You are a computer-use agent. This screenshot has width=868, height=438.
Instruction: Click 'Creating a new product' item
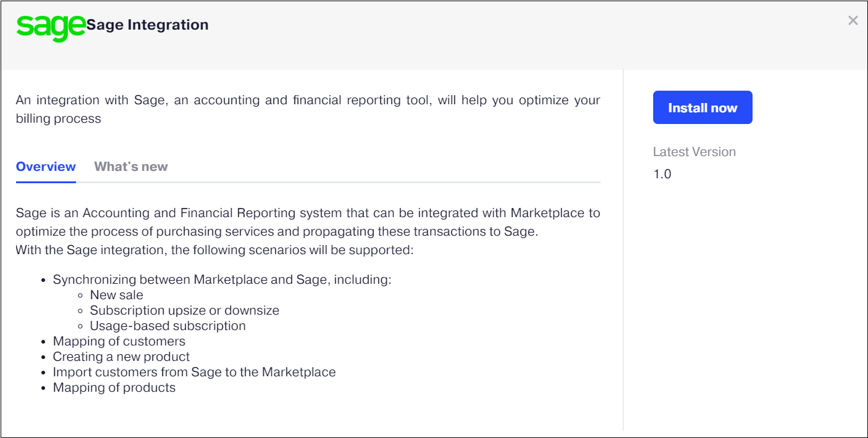[122, 357]
